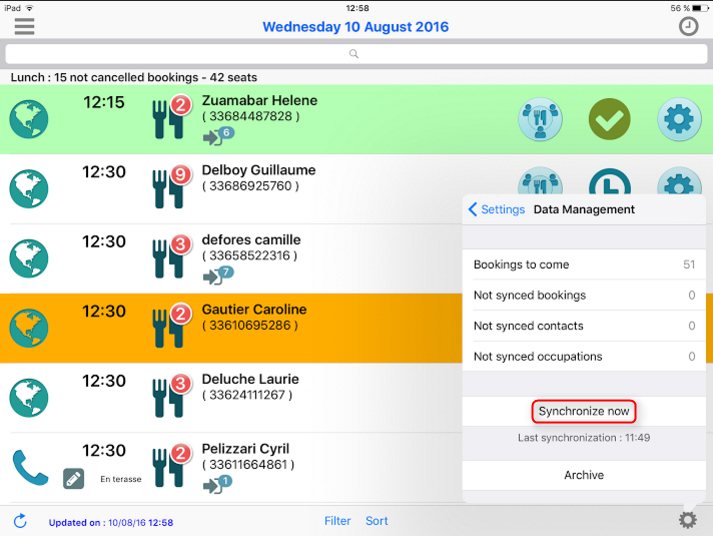
Task: Tap the seat badge icon under defores camille
Action: 217,274
